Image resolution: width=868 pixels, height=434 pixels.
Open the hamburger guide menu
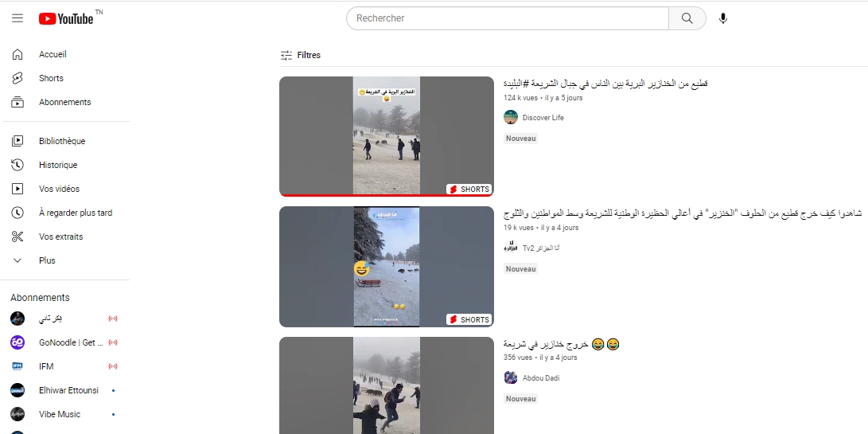(x=18, y=18)
